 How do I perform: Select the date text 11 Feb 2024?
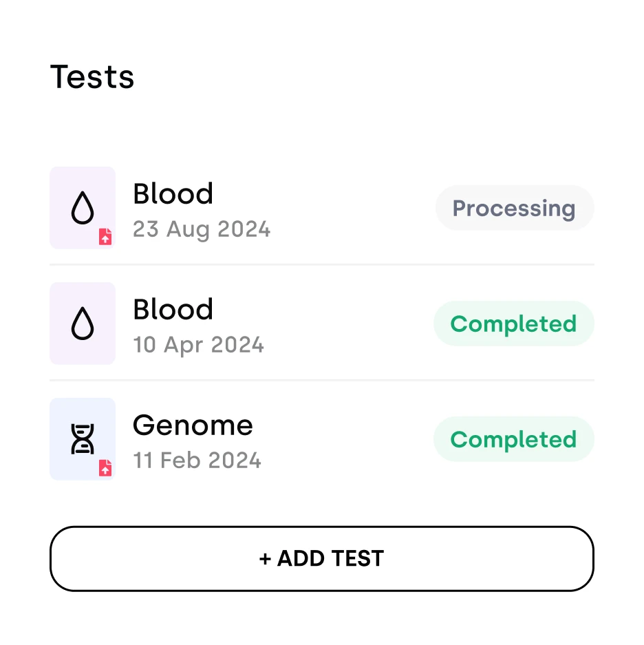coord(197,461)
